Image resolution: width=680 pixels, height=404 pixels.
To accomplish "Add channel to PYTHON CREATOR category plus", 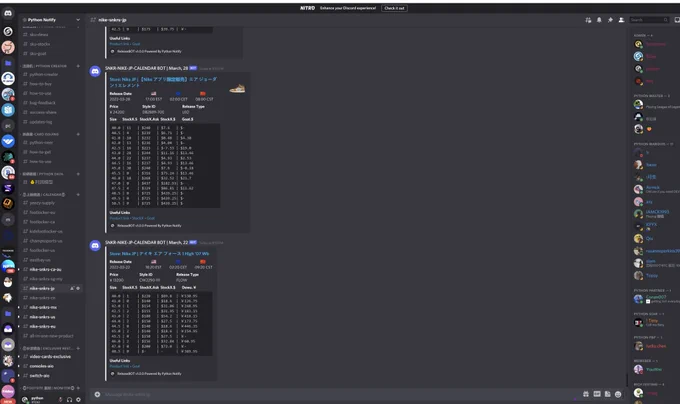I will point(78,66).
